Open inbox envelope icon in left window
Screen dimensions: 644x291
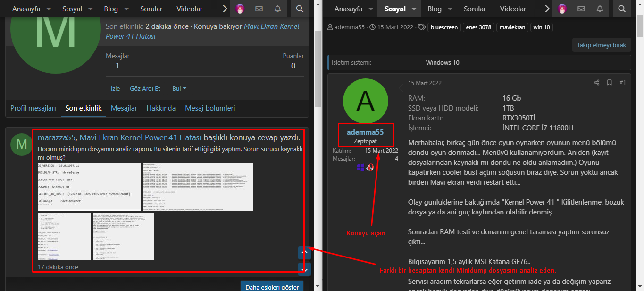[x=259, y=9]
